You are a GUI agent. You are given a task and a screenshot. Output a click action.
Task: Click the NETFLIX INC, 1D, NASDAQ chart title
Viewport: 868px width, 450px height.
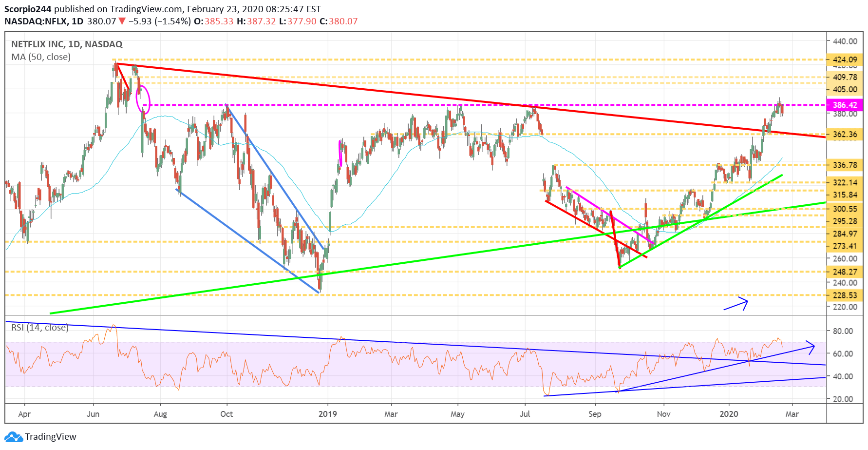click(67, 44)
